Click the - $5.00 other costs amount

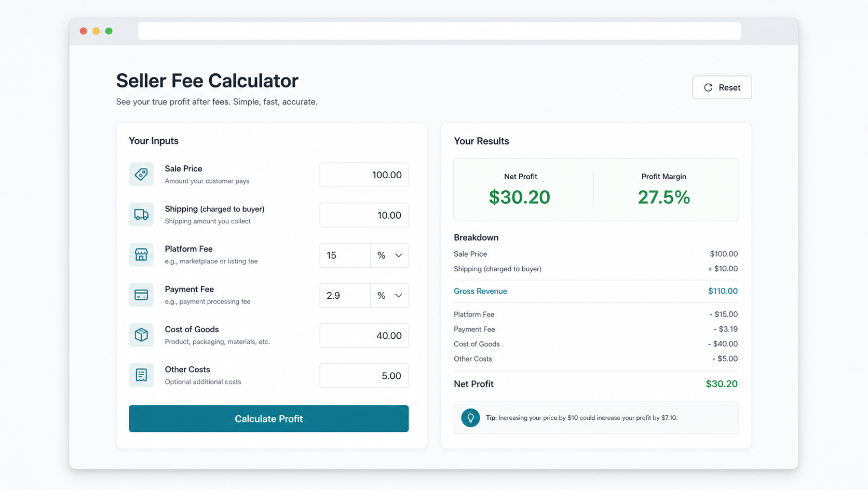pos(725,359)
